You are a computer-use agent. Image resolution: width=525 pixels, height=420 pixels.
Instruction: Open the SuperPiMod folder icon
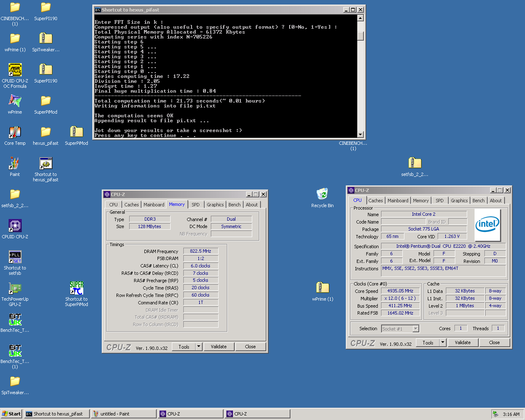[46, 101]
